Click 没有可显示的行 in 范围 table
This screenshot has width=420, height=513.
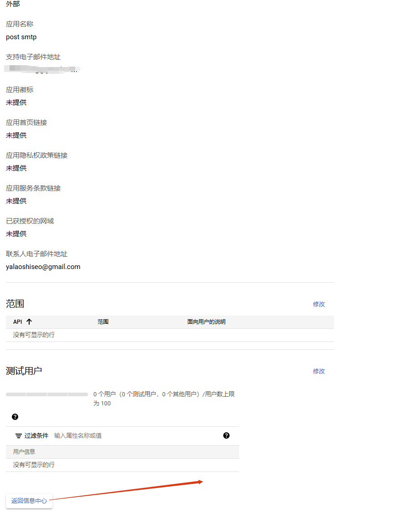[x=34, y=335]
